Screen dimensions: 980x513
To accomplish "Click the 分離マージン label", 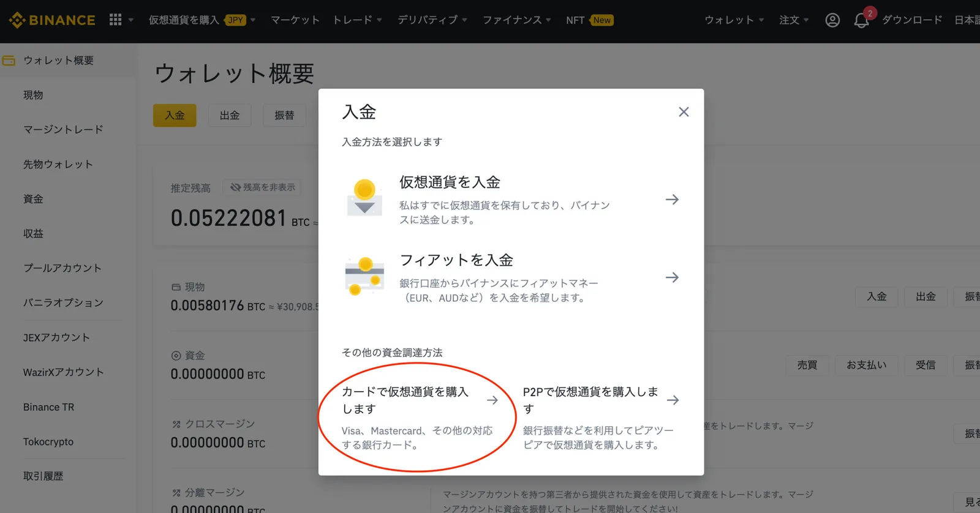I will 215,492.
